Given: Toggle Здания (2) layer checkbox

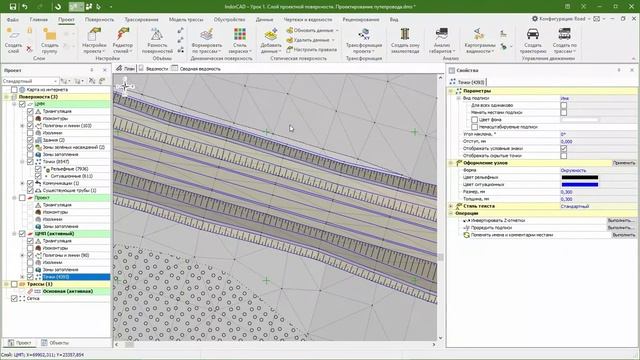Looking at the screenshot, I should [x=30, y=140].
